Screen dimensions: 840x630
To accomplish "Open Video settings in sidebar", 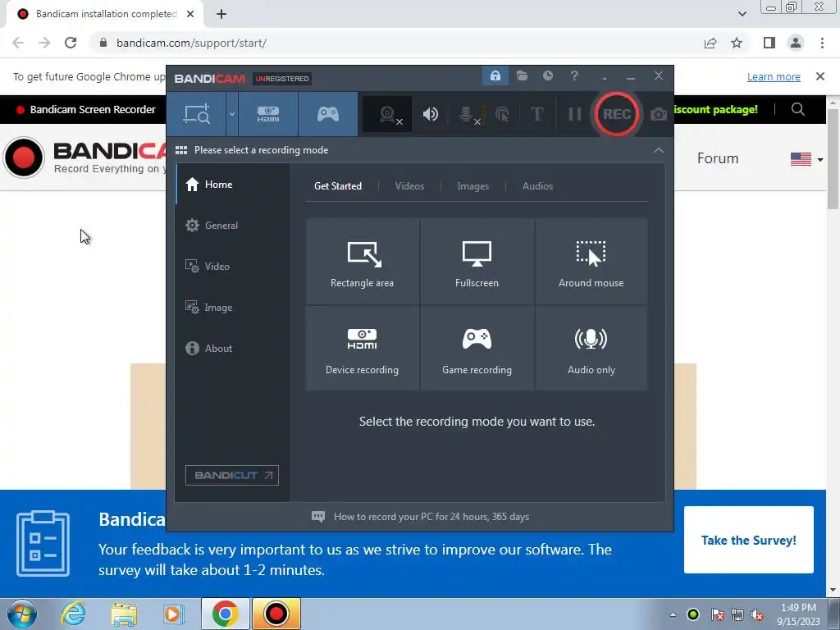I will 232,267.
